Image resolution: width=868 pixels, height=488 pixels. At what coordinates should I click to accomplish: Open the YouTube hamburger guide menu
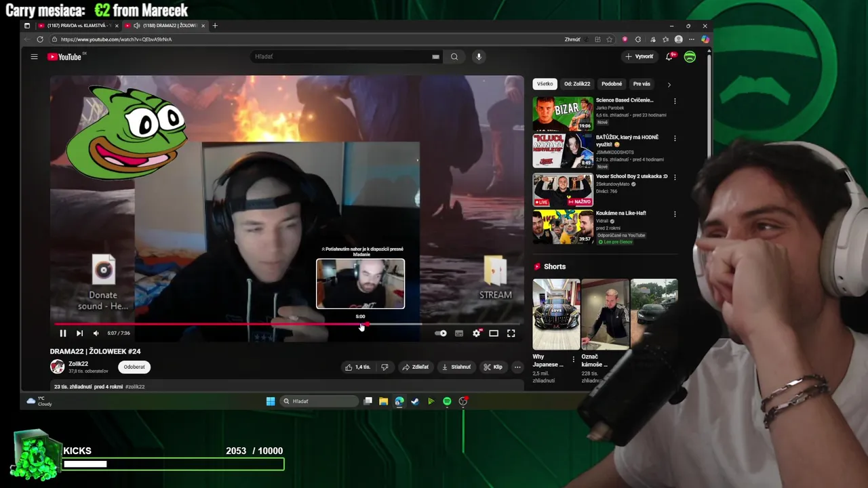[34, 57]
